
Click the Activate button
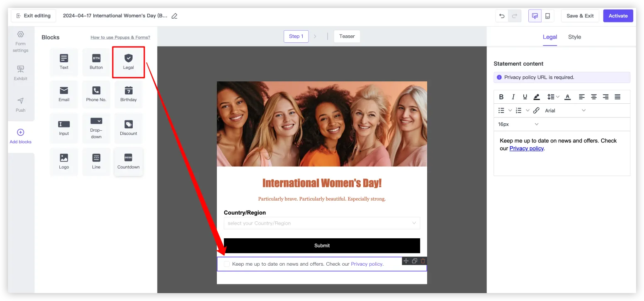click(618, 16)
